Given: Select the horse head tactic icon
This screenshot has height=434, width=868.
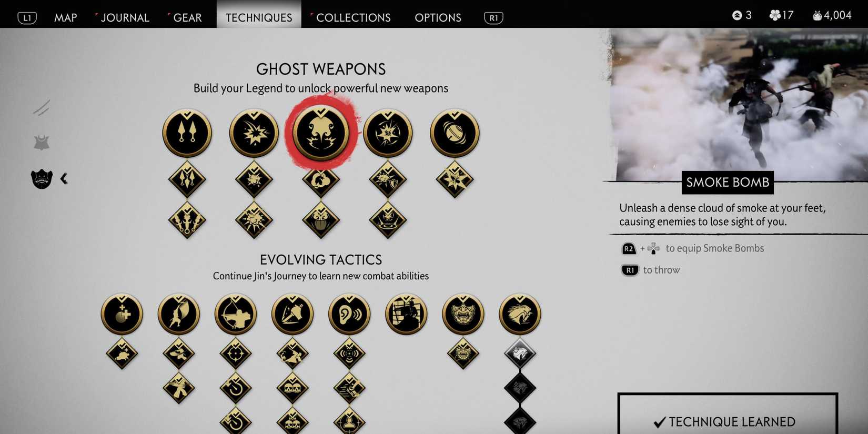Looking at the screenshot, I should tap(520, 314).
